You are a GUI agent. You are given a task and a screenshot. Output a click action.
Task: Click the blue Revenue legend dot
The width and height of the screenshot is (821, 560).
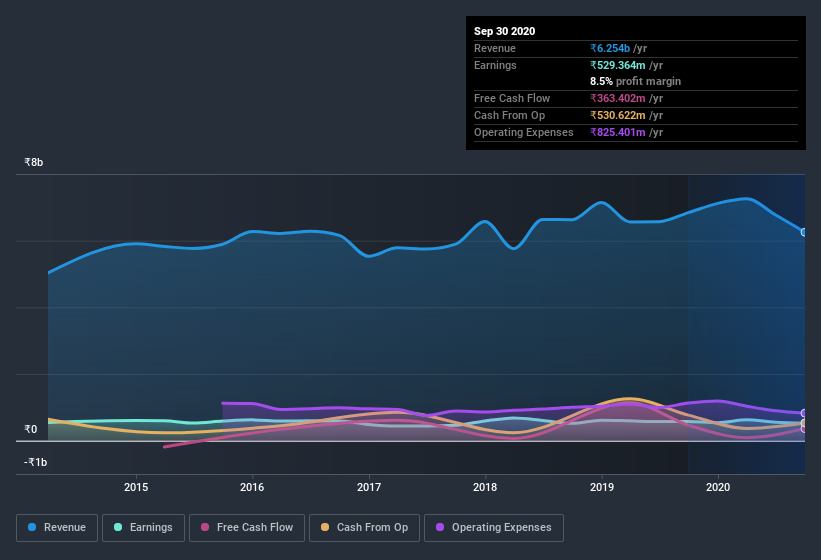click(x=32, y=527)
